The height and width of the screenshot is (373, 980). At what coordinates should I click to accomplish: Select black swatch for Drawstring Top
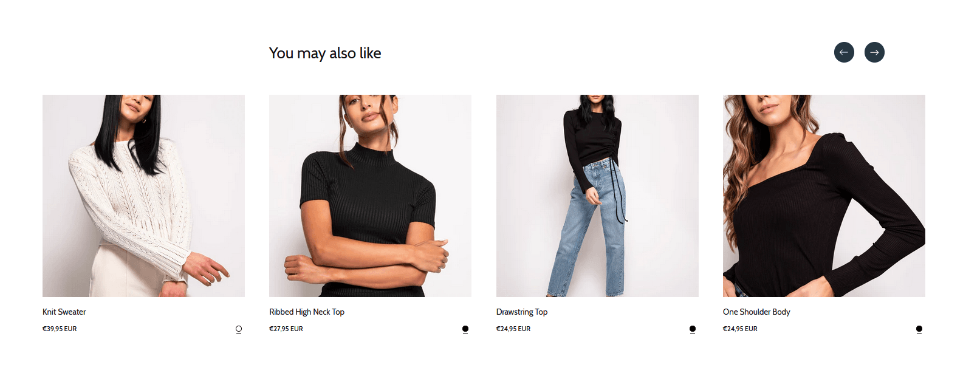pyautogui.click(x=693, y=329)
